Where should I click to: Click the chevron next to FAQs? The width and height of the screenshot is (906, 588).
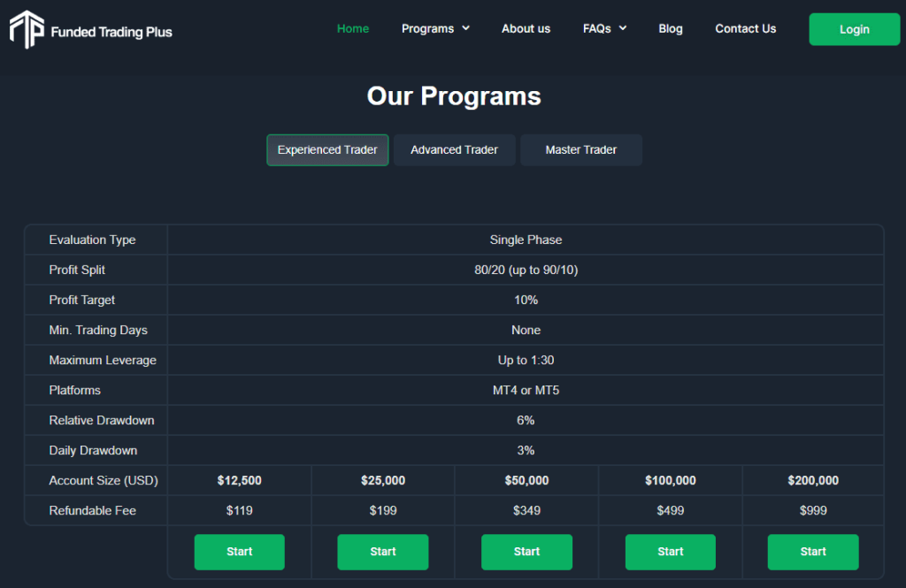point(622,28)
